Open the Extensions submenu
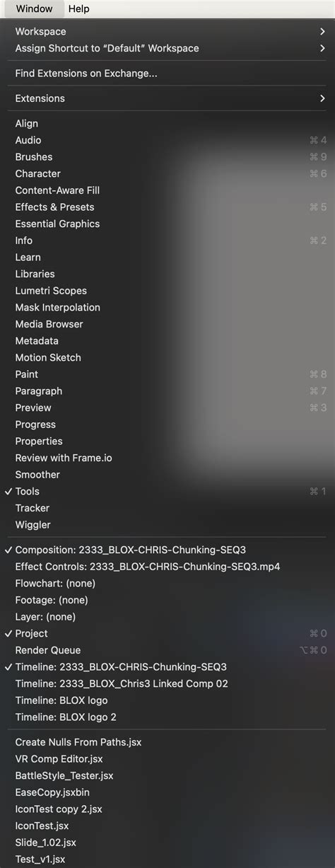Screen dimensions: 335x868 point(167,98)
